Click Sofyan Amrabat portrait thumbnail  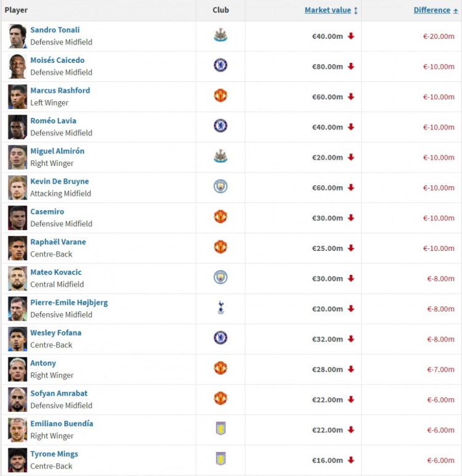pos(17,400)
